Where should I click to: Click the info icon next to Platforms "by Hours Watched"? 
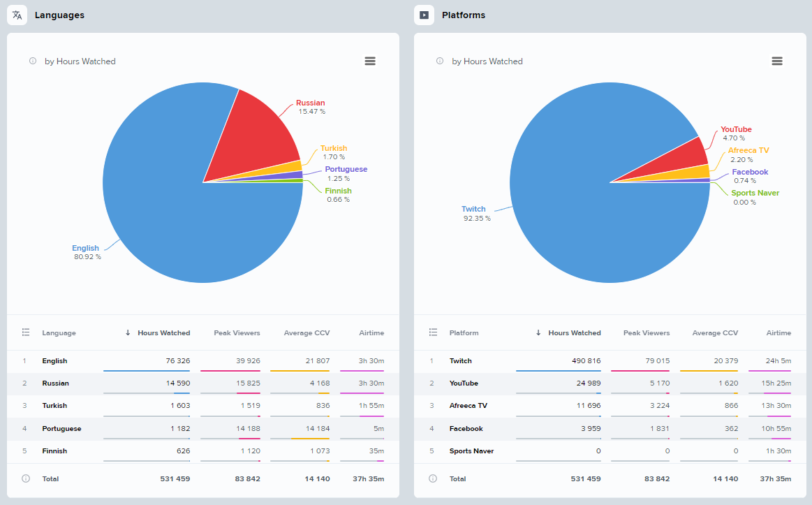click(440, 61)
